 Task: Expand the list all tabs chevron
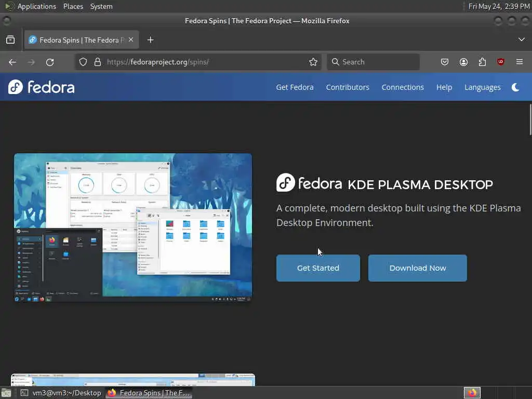tap(522, 39)
